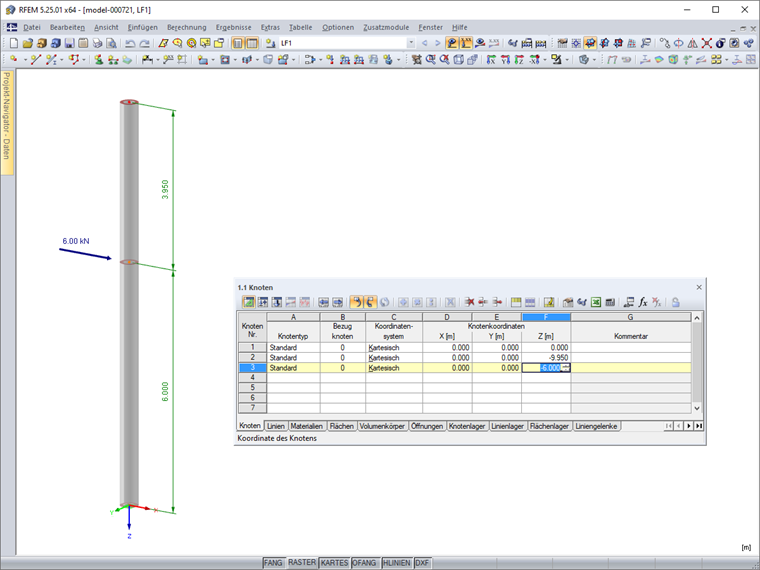Viewport: 760px width, 570px height.
Task: Click the Excel export icon in Knoten table
Action: [x=596, y=302]
